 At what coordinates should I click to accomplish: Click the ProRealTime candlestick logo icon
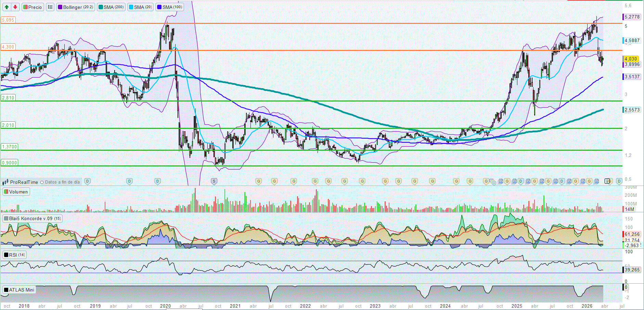[5, 182]
